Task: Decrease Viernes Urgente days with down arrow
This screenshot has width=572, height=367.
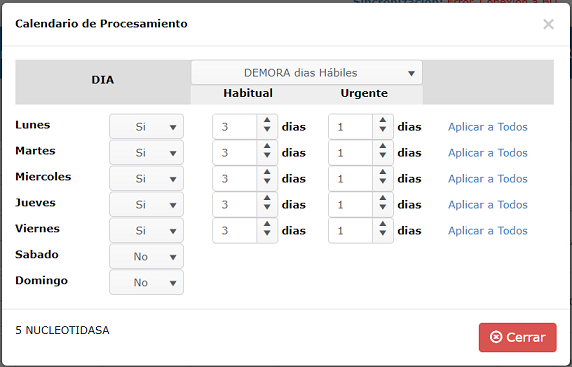Action: click(x=383, y=233)
